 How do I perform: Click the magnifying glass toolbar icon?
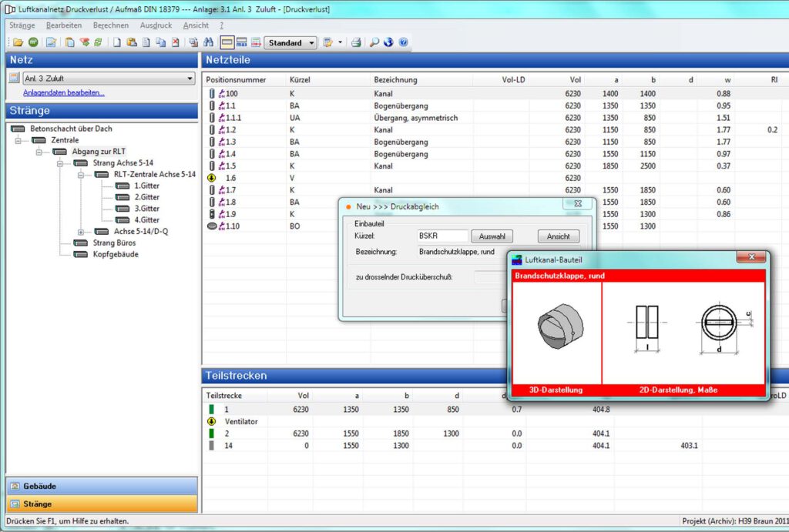[x=374, y=43]
